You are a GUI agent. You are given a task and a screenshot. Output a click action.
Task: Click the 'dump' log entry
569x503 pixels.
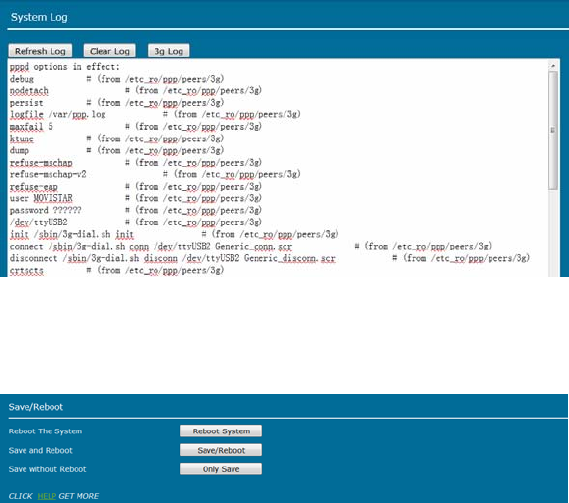point(117,150)
